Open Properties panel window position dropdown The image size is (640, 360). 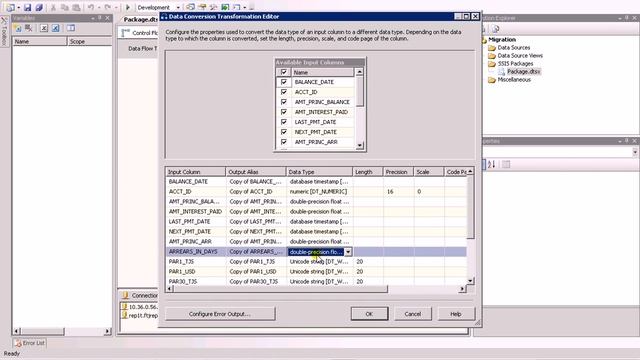[x=620, y=141]
